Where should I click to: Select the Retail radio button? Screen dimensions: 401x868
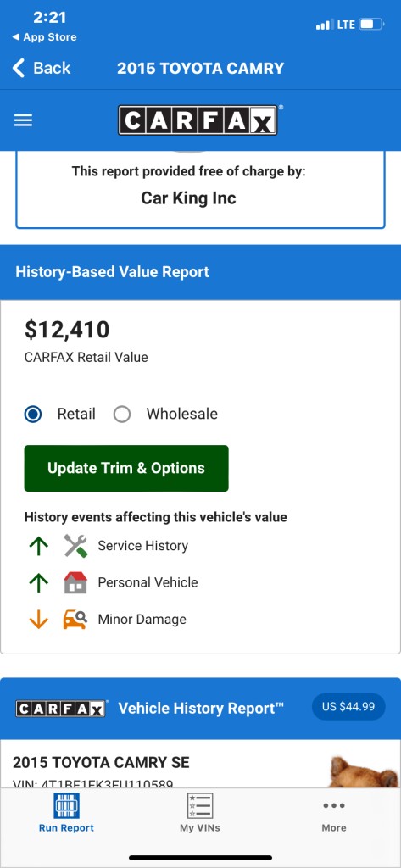[33, 414]
